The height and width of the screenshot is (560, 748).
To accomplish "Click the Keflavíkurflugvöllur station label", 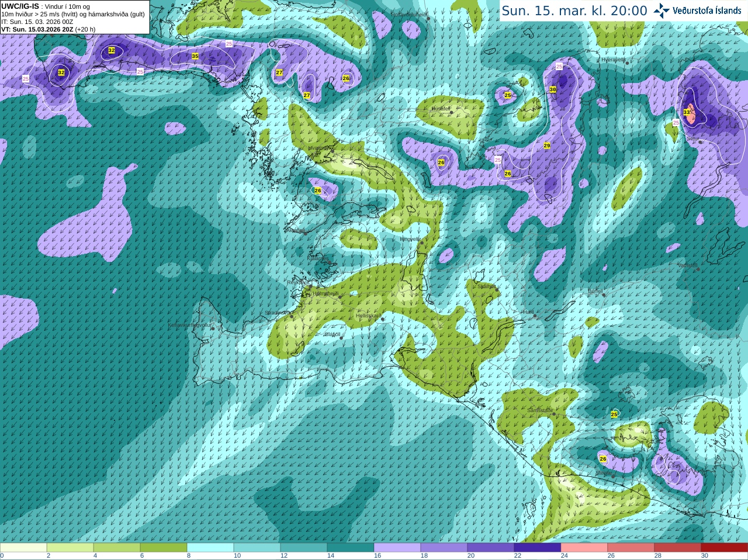I will [x=190, y=324].
